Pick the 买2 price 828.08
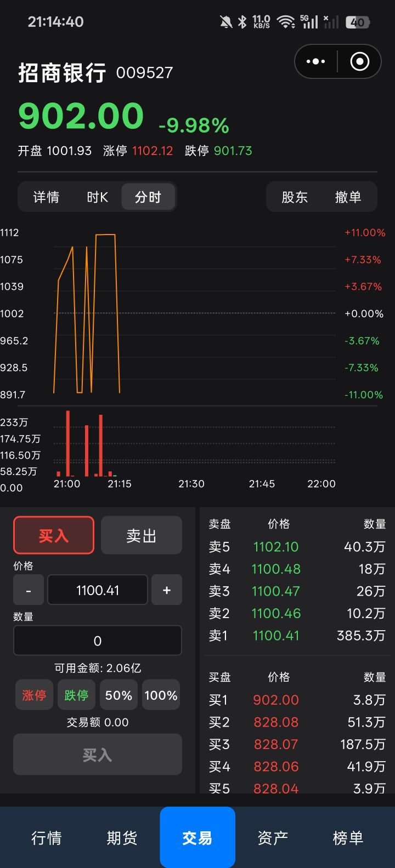Viewport: 395px width, 868px height. point(276,722)
